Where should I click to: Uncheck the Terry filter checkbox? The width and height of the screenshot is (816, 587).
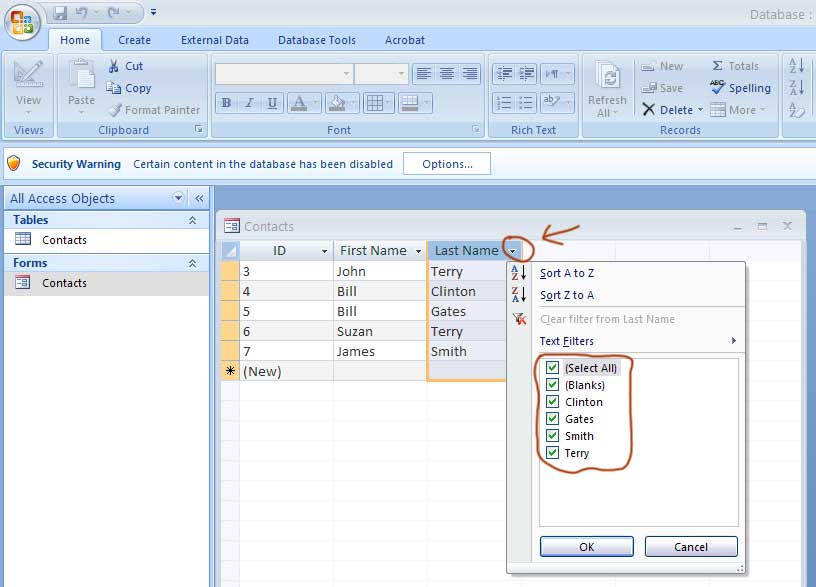(x=552, y=453)
